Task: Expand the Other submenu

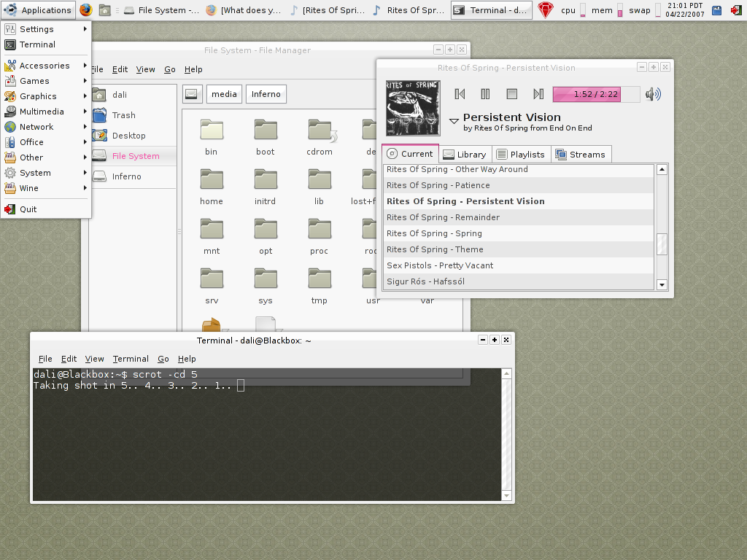Action: (x=46, y=157)
